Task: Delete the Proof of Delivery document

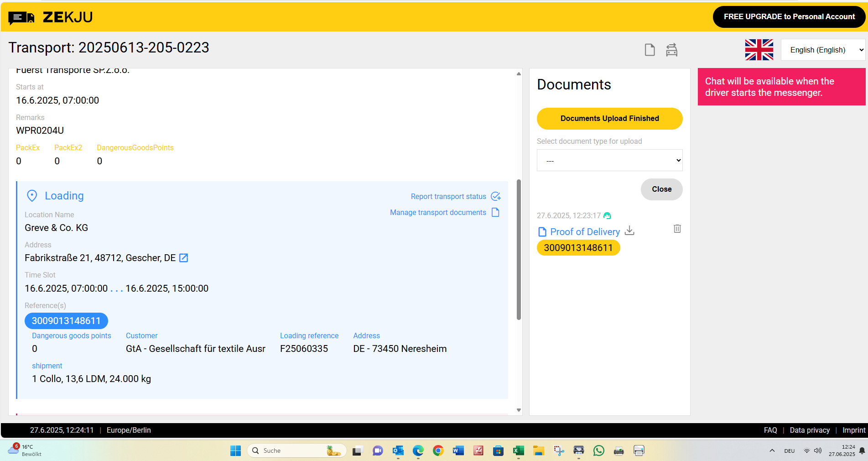Action: point(677,229)
